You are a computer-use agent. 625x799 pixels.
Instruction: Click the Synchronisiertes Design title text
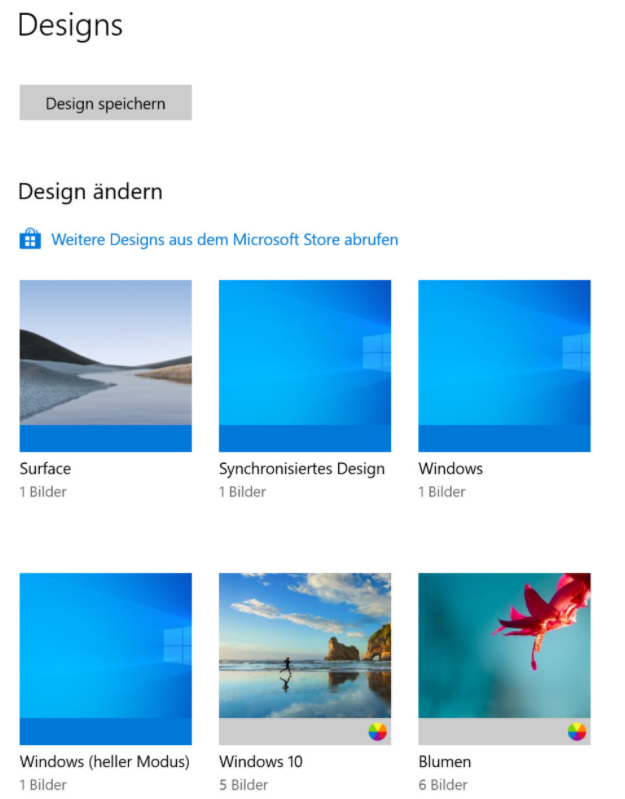[302, 469]
